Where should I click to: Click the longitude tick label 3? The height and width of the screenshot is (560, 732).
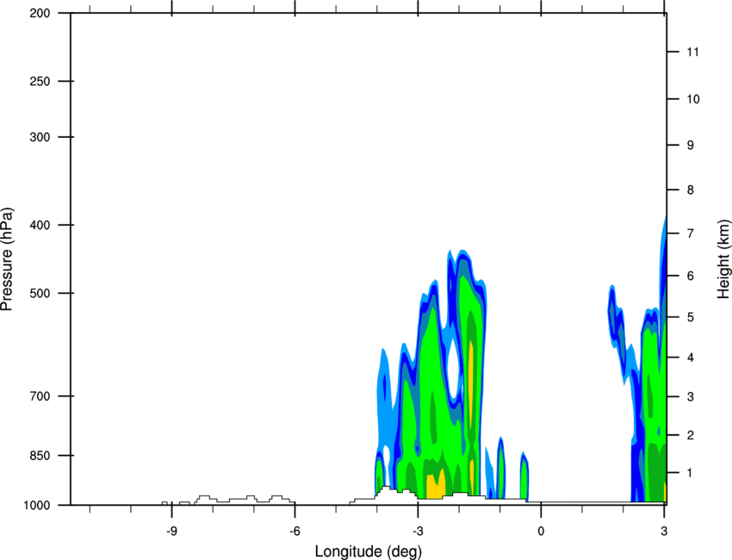(x=664, y=532)
